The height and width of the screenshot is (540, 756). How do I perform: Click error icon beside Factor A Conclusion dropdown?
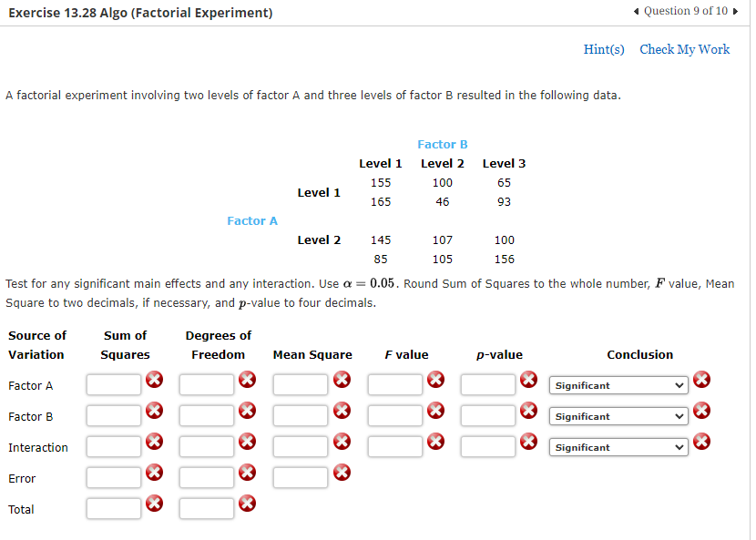pos(701,380)
